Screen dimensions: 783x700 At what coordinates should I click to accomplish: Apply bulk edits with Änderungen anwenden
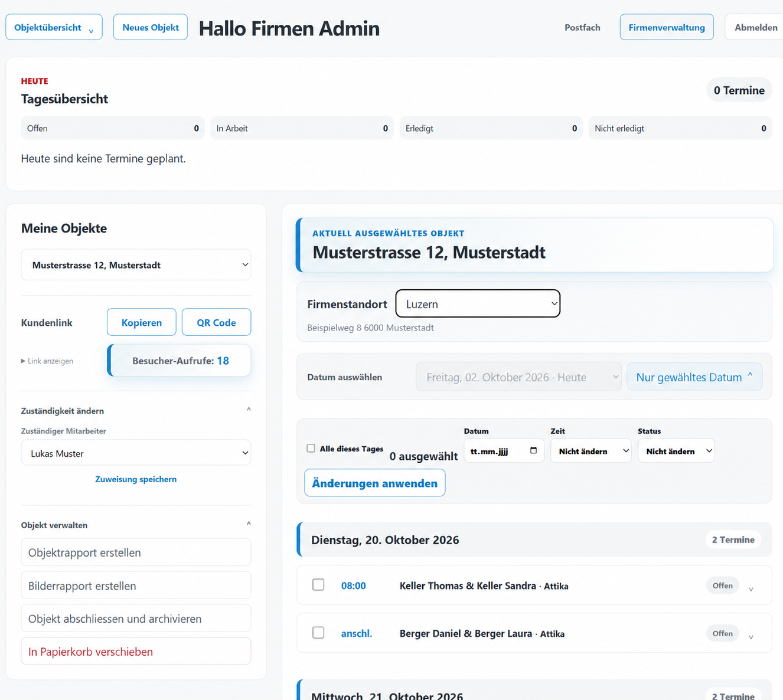(x=375, y=483)
